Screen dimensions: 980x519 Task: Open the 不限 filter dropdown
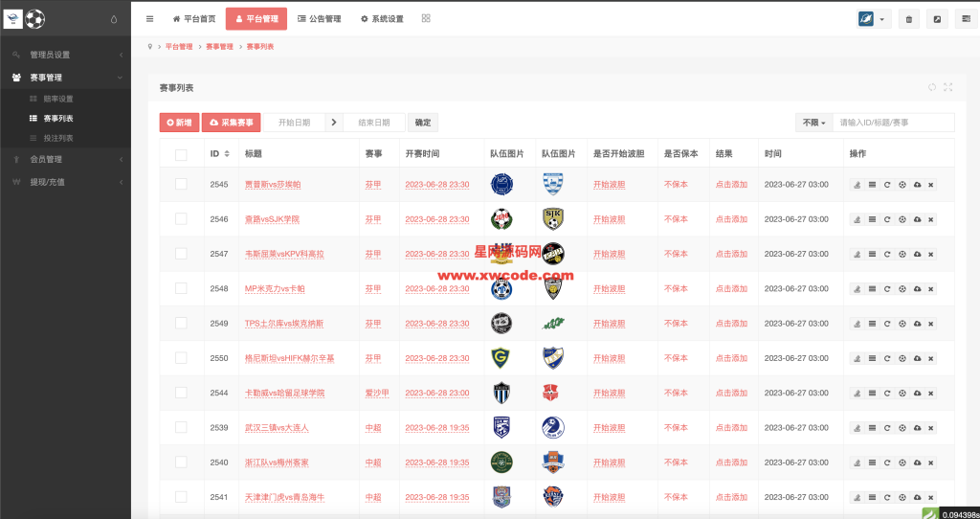coord(813,123)
